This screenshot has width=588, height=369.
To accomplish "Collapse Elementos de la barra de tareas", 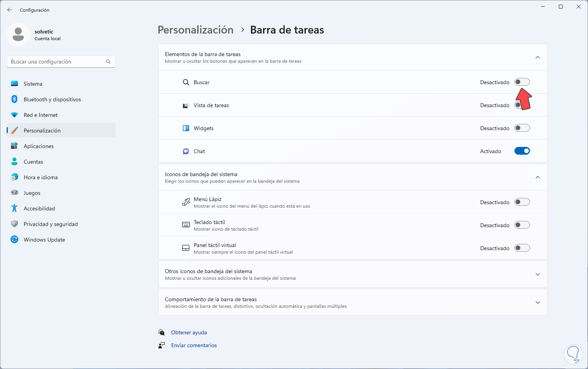I will click(537, 57).
